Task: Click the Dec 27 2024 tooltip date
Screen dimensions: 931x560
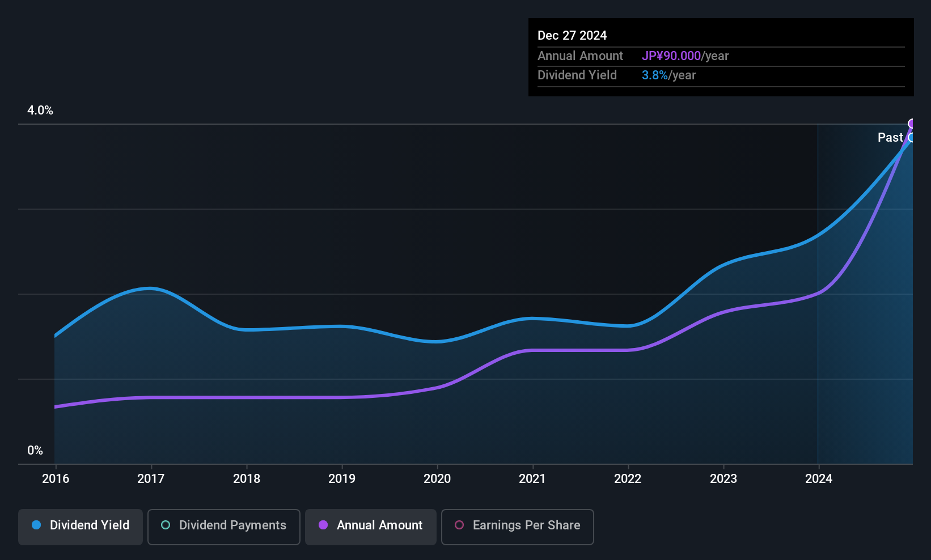Action: click(572, 36)
